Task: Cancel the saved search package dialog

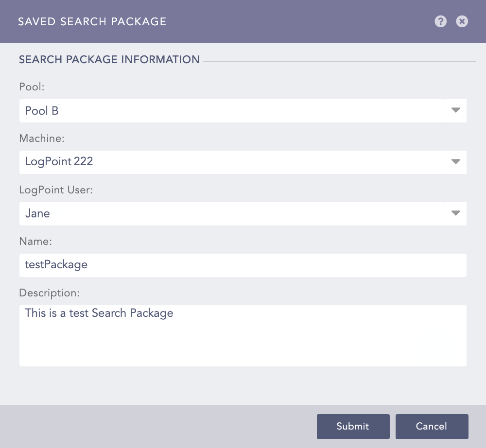Action: coord(432,426)
